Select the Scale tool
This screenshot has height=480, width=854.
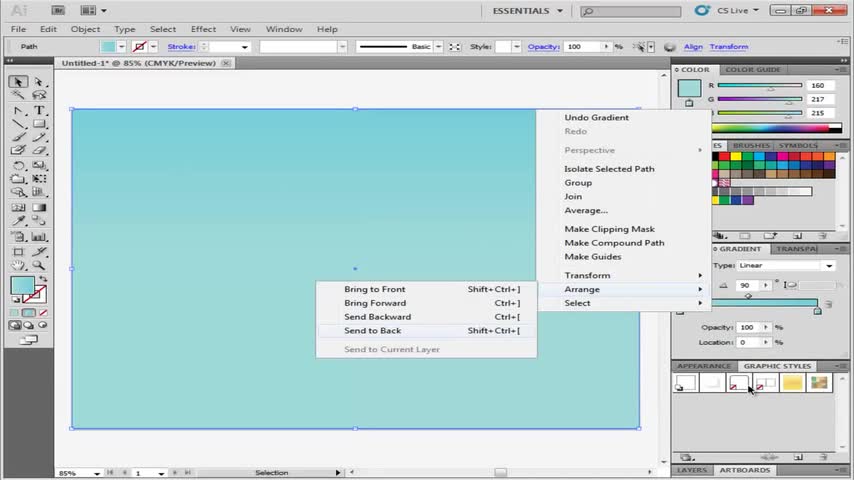39,165
